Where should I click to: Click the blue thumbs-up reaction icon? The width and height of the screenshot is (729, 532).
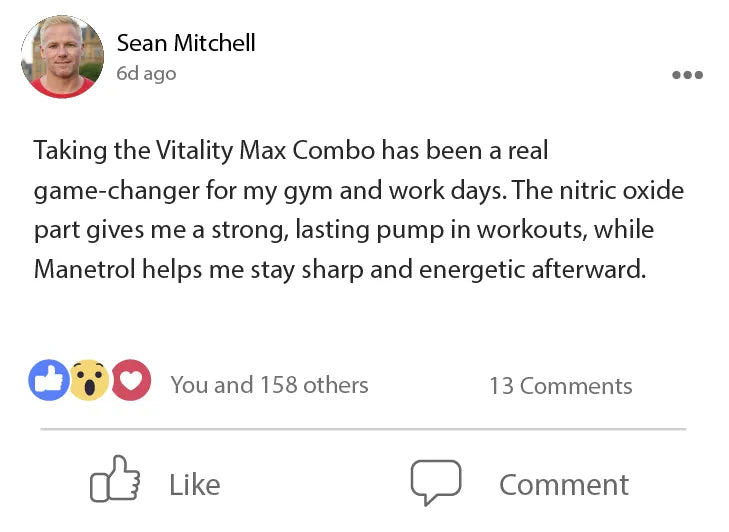point(48,380)
